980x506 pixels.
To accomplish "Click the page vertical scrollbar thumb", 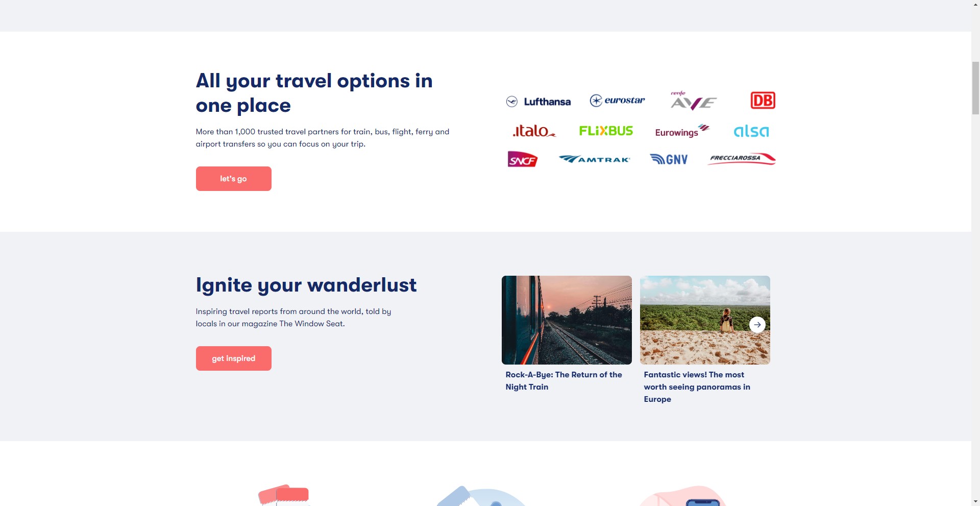I will 975,88.
